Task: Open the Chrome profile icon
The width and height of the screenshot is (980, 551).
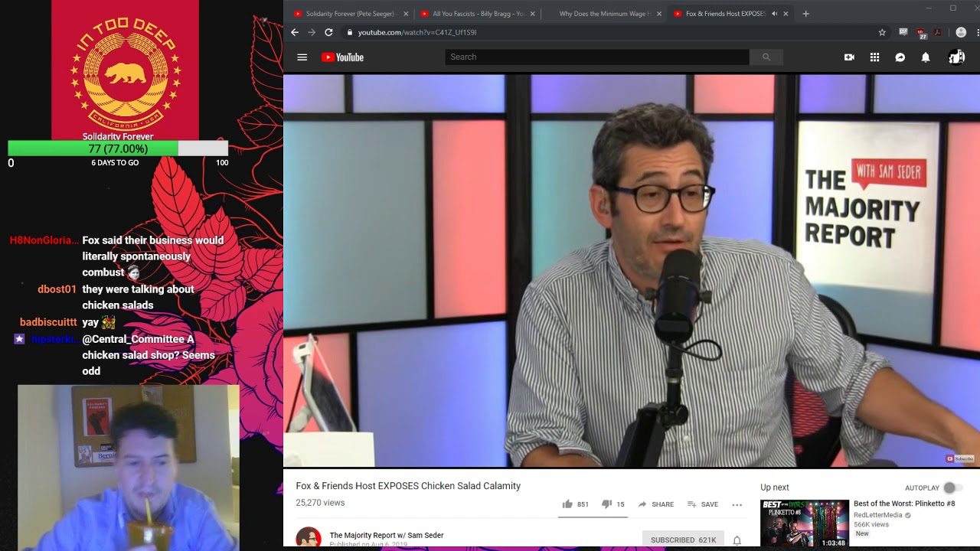Action: coord(961,32)
